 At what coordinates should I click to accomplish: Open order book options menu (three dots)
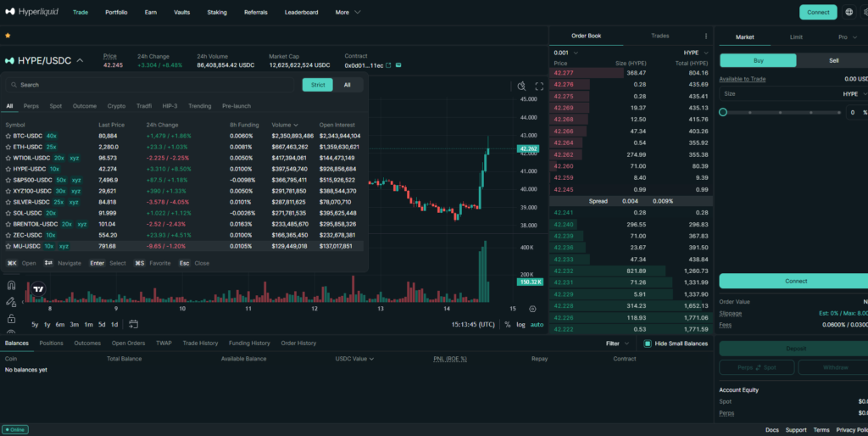pos(706,36)
